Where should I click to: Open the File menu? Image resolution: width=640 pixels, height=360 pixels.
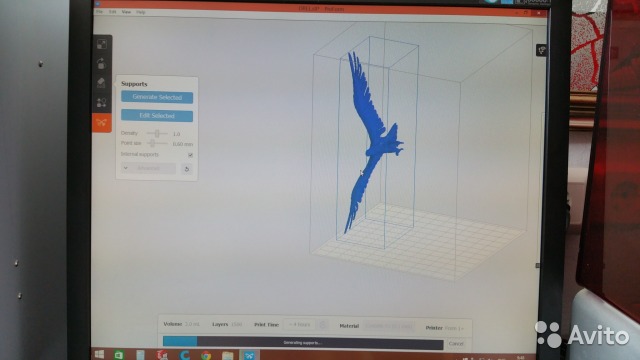(99, 12)
